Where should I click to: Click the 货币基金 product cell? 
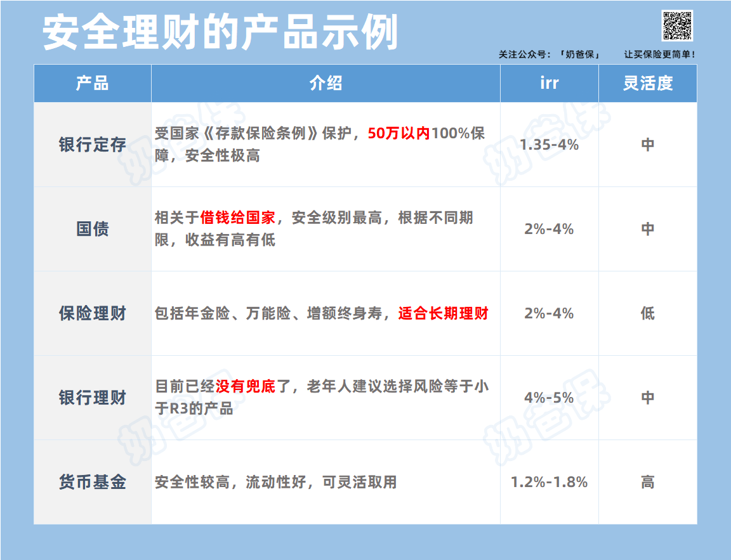pos(93,482)
